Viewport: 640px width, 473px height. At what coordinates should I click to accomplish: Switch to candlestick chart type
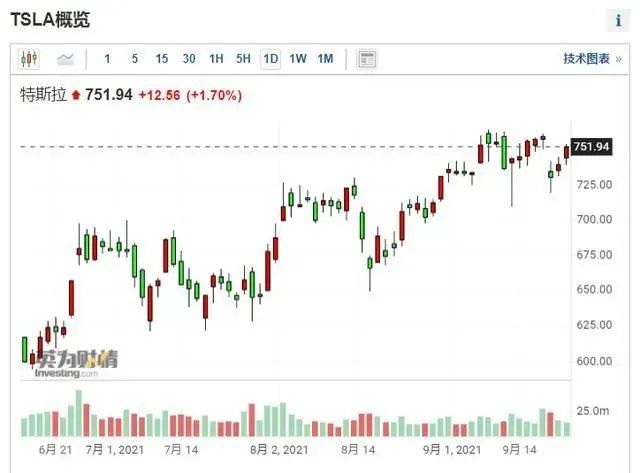28,59
